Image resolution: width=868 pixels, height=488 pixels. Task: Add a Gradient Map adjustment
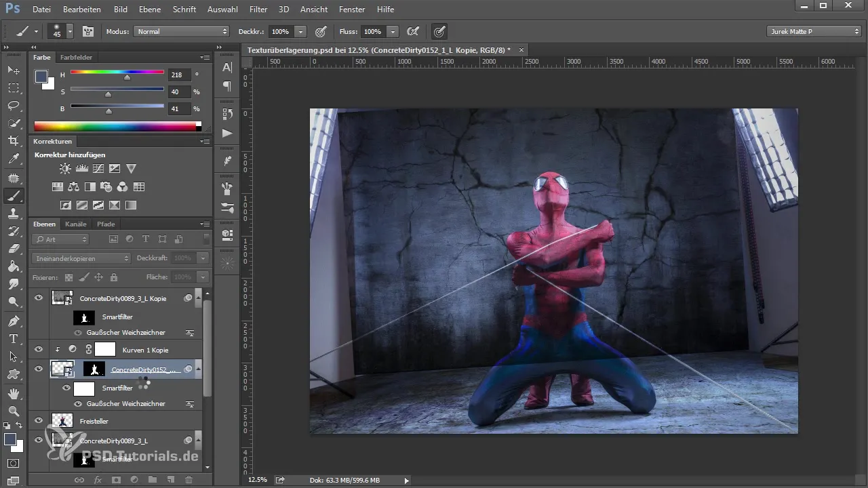(x=131, y=205)
